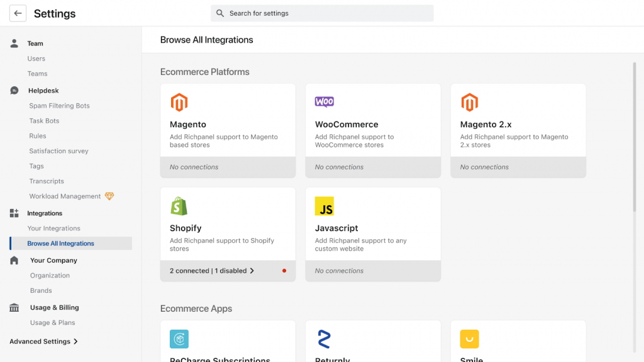Click the integrations list vertical scrollbar
The height and width of the screenshot is (362, 644).
(634, 139)
